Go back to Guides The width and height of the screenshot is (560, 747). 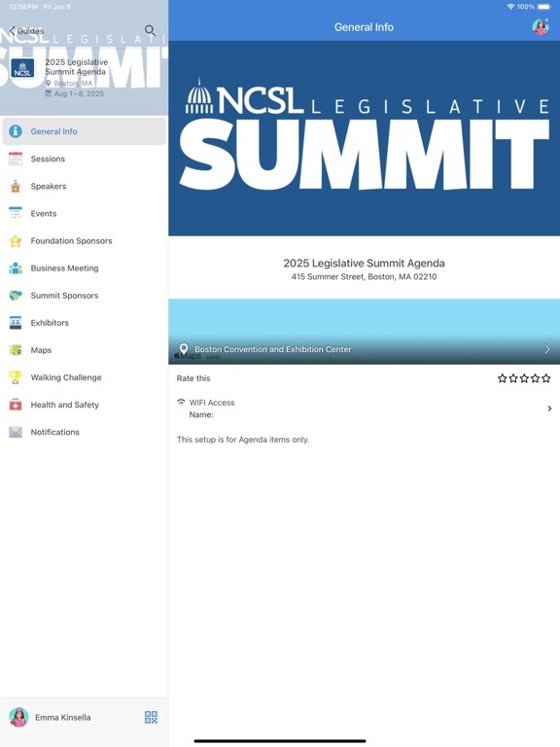[26, 31]
